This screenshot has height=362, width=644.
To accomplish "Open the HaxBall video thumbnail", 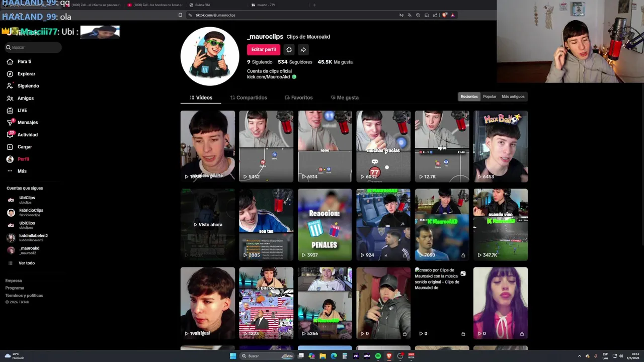I will tap(501, 146).
